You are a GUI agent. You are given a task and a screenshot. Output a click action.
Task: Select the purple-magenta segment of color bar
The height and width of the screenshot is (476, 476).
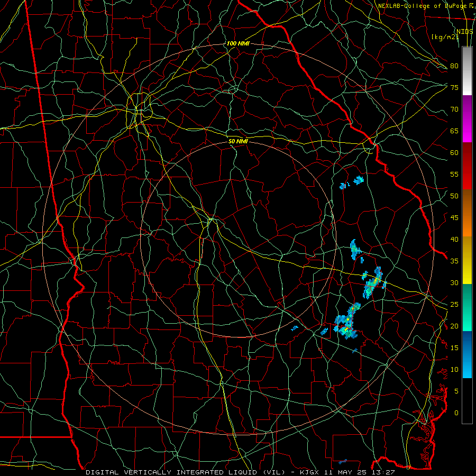[467, 118]
